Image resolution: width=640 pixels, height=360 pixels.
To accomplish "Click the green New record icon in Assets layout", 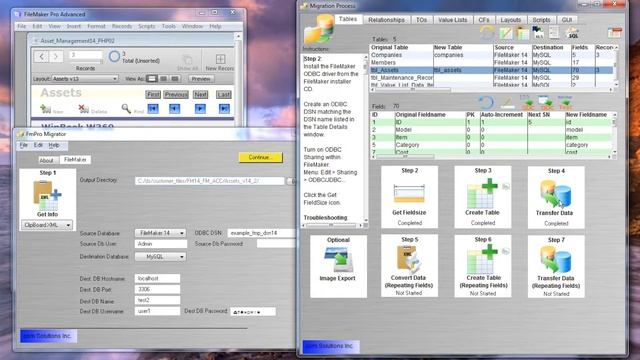I will 45,109.
